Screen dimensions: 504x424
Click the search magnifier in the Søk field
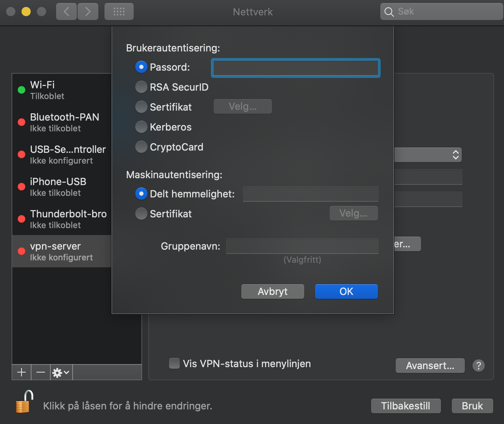tap(389, 12)
